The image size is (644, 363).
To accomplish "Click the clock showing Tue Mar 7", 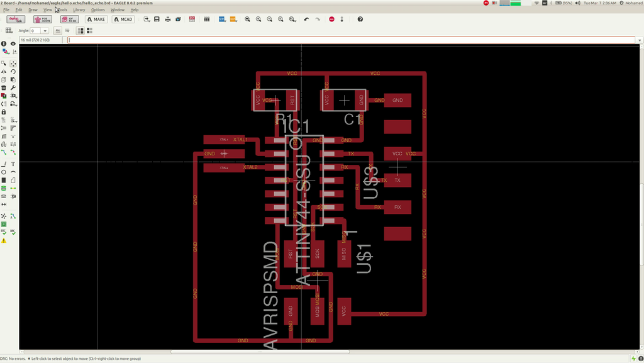I will 600,3.
